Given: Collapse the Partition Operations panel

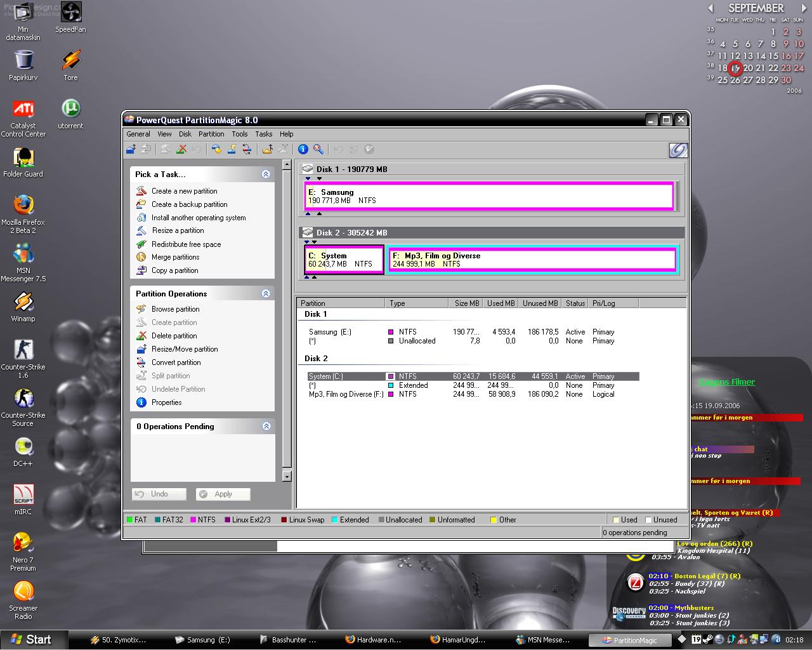Looking at the screenshot, I should click(x=266, y=293).
